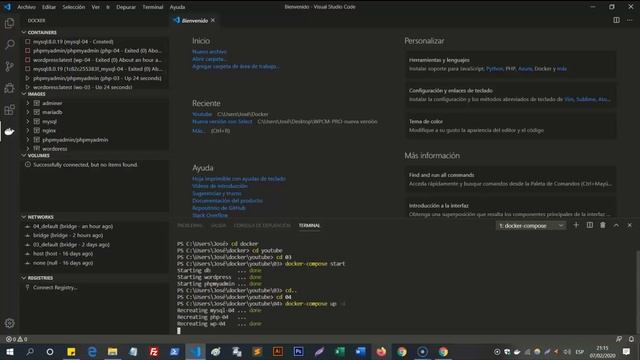Open the Selección menu
This screenshot has width=640, height=360.
tap(73, 7)
